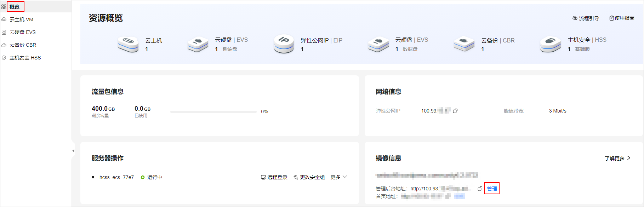Click the 0.0 GB used value

point(142,109)
